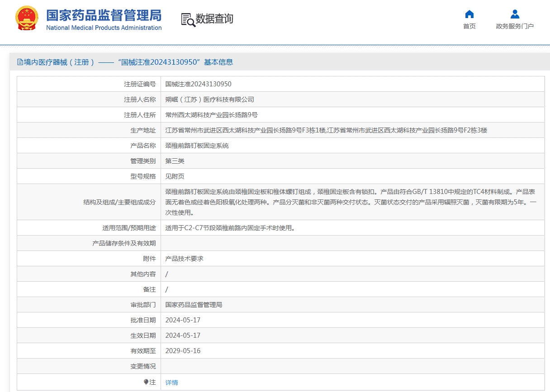
Task: Click the 审批部门 label
Action: (143, 305)
